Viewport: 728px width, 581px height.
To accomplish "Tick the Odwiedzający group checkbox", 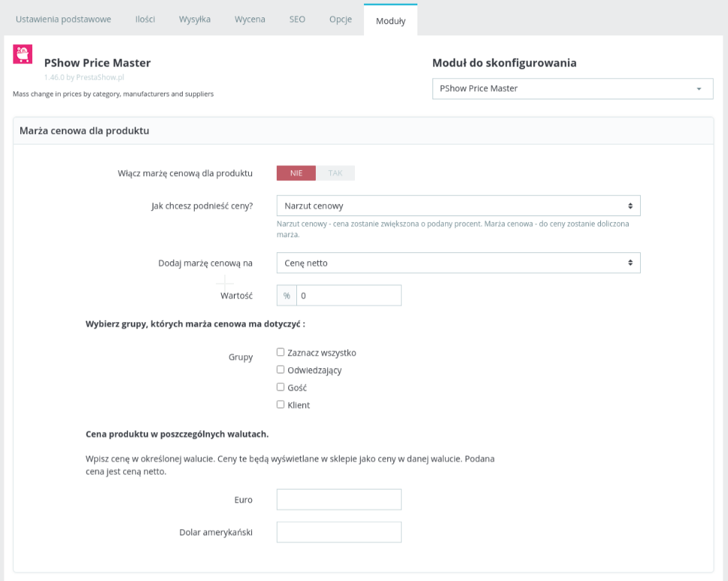I will pos(281,370).
